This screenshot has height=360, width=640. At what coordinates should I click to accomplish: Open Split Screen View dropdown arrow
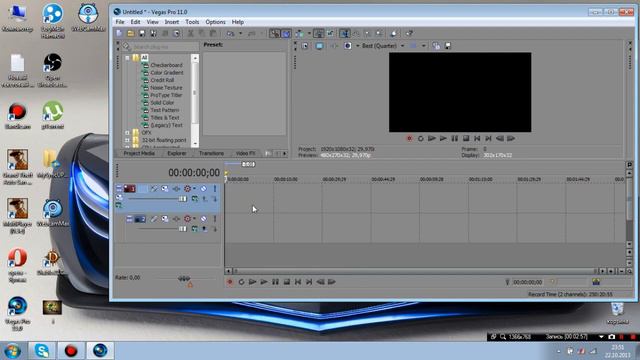(358, 46)
